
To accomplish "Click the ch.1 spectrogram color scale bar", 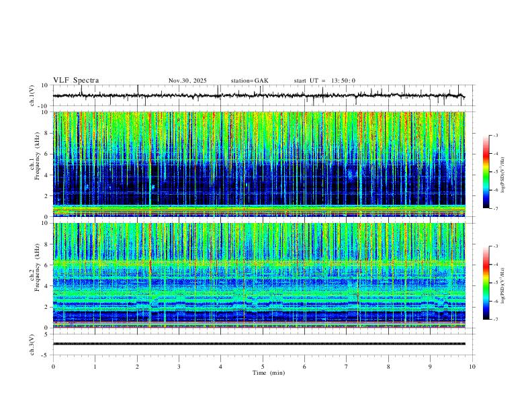I will (486, 172).
